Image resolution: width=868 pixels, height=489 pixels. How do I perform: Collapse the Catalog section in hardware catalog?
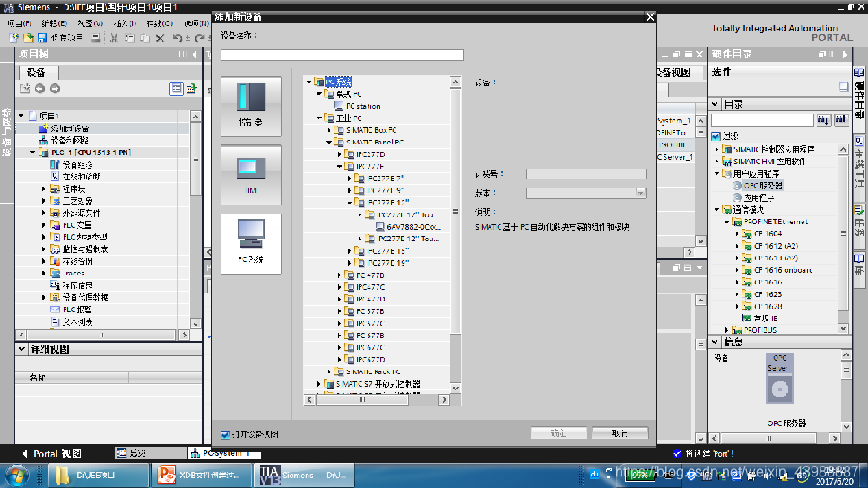pos(716,104)
